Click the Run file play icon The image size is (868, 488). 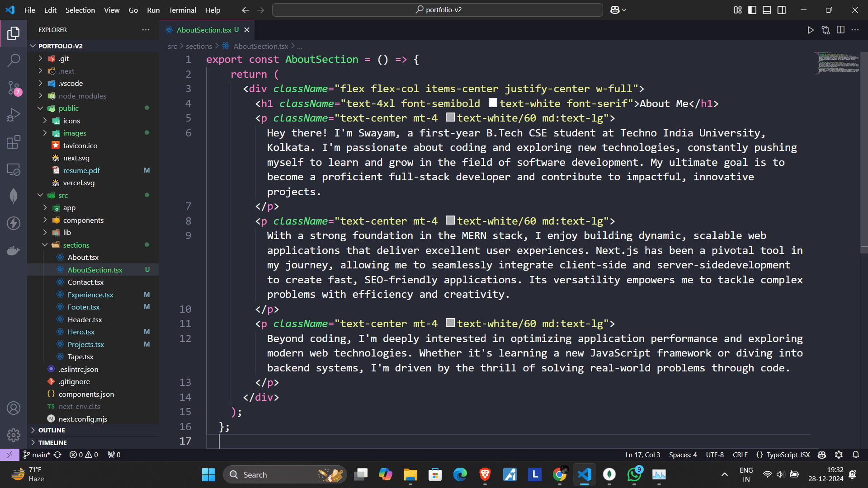(811, 30)
